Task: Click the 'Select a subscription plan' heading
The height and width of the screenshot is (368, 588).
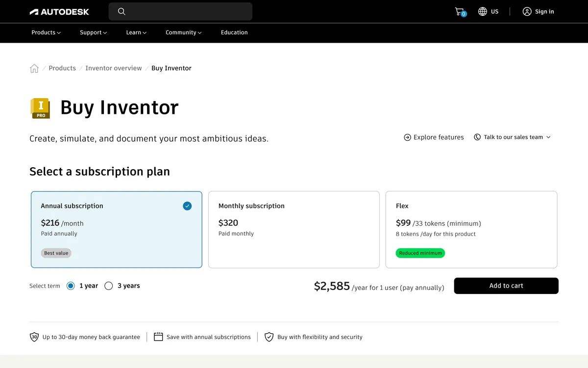Action: tap(99, 171)
